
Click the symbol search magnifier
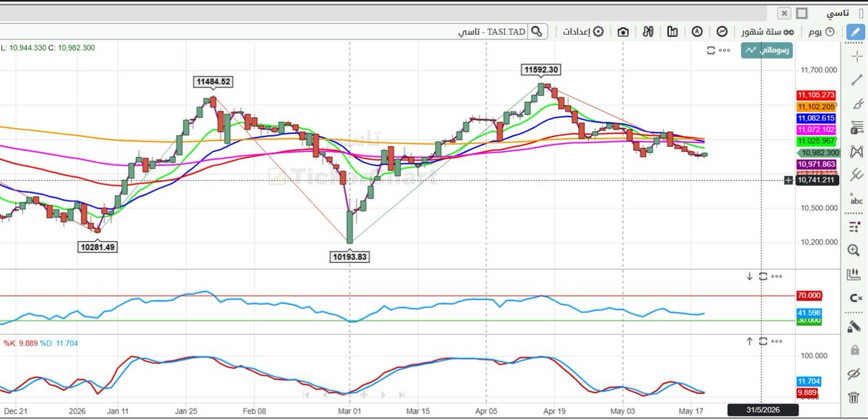coord(537,32)
